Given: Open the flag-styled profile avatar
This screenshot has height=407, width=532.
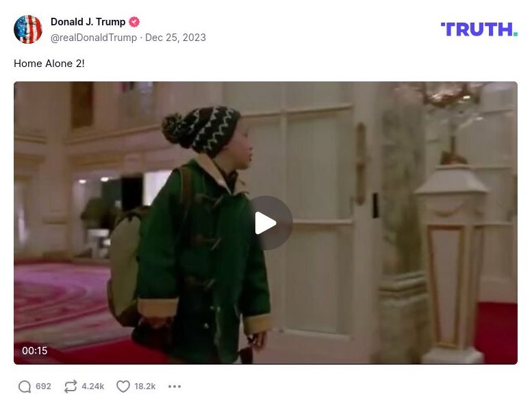Looking at the screenshot, I should (28, 29).
